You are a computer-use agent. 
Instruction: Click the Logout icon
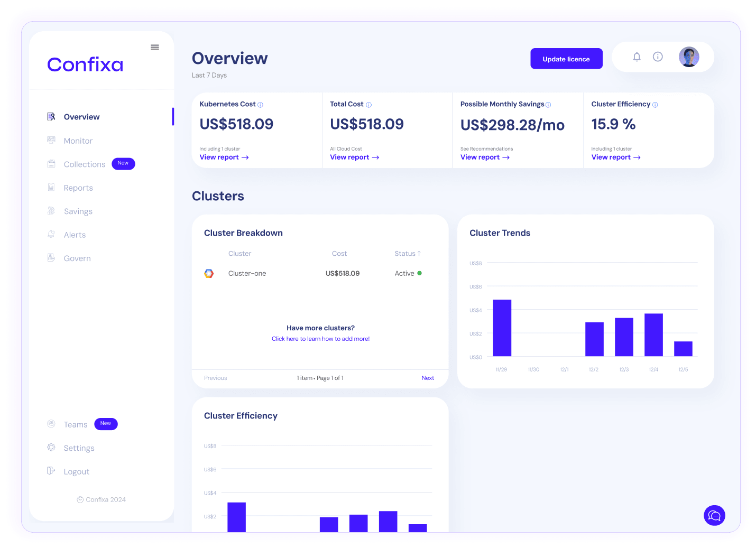click(51, 471)
